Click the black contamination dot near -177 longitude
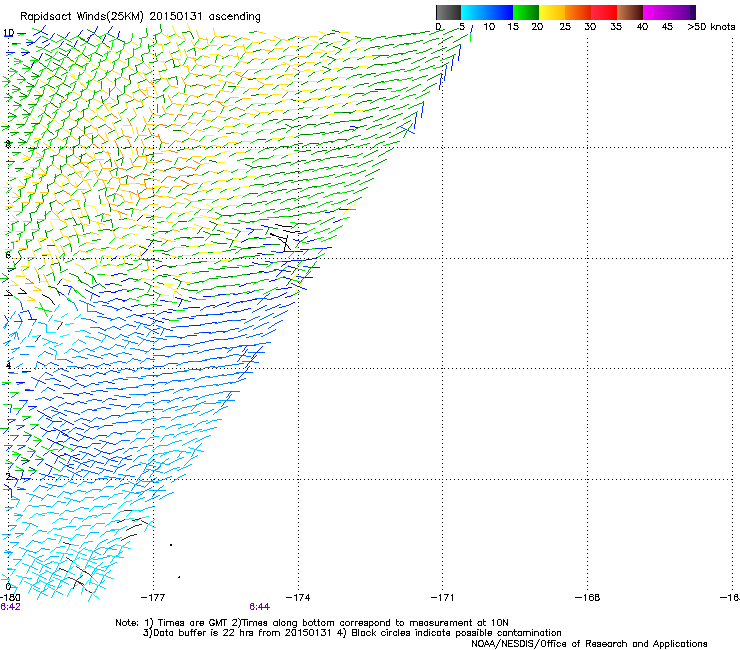This screenshot has width=740, height=650. point(171,545)
